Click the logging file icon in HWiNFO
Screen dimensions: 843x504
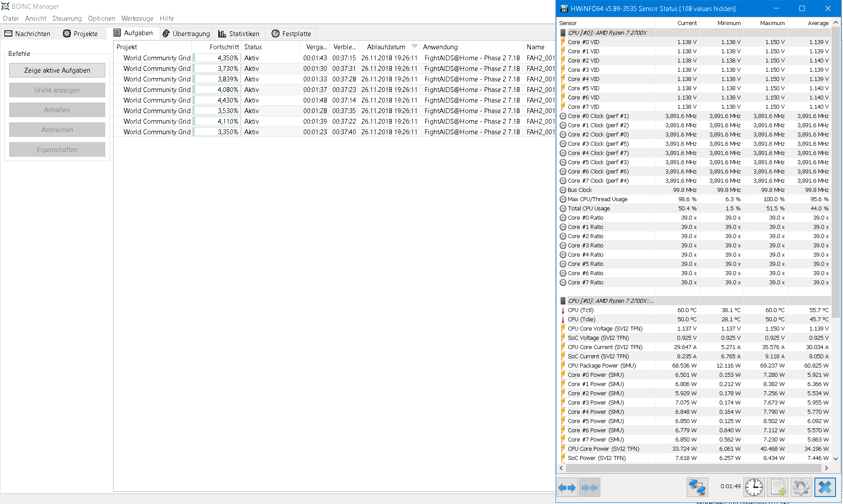tap(778, 487)
